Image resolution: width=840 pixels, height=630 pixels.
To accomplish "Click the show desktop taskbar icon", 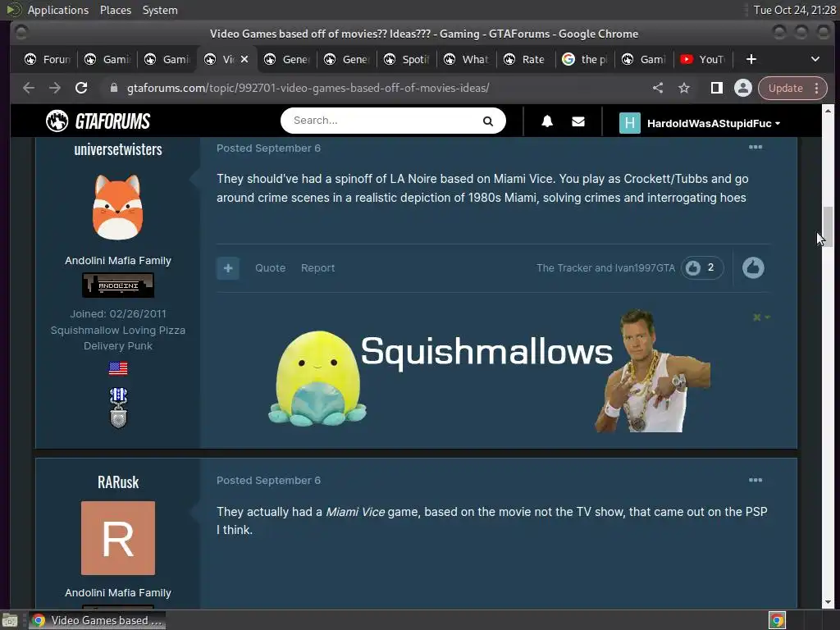I will click(x=10, y=620).
